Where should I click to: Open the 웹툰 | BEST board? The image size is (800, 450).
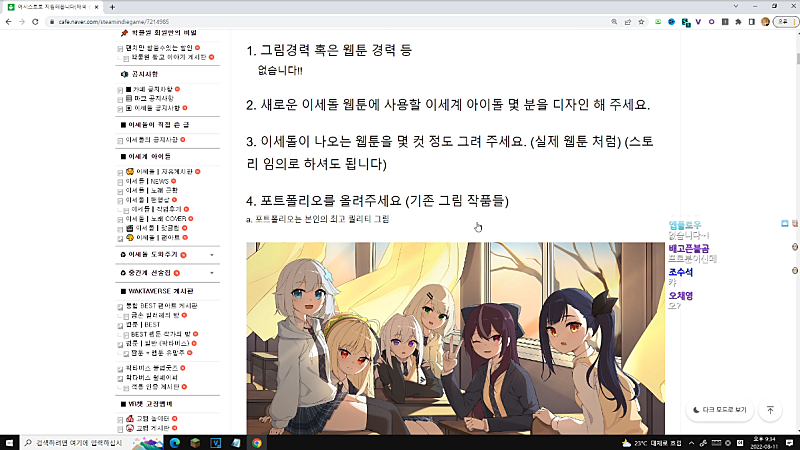[x=143, y=325]
